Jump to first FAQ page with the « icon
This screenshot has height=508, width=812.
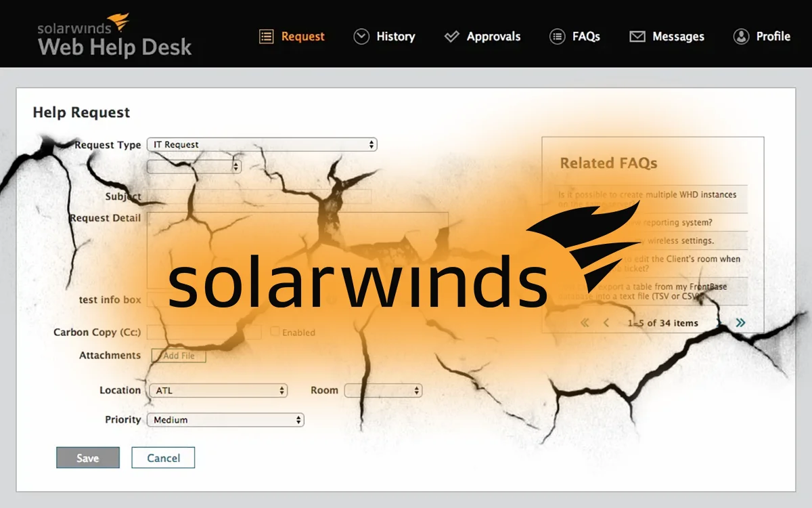click(586, 323)
